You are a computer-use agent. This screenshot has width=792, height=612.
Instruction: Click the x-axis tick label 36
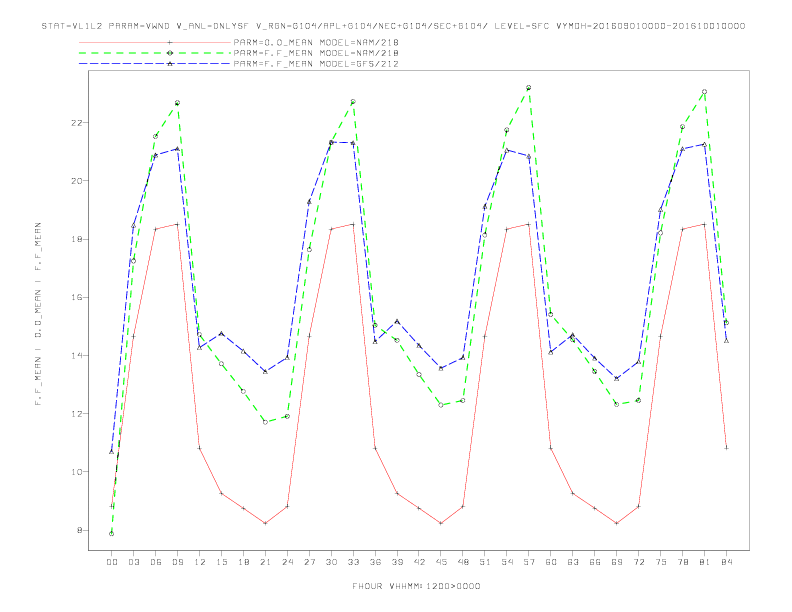coord(375,562)
